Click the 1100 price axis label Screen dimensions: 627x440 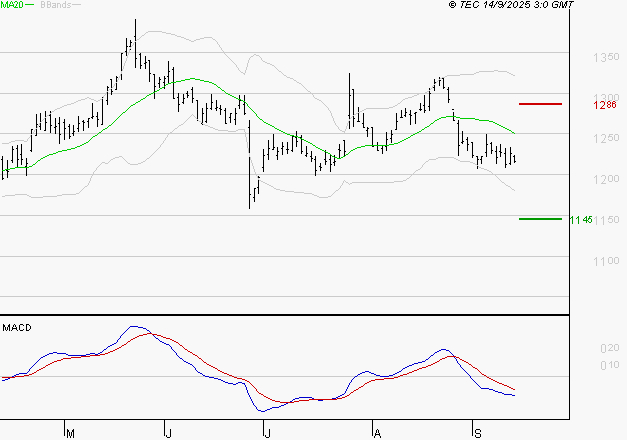coord(606,261)
